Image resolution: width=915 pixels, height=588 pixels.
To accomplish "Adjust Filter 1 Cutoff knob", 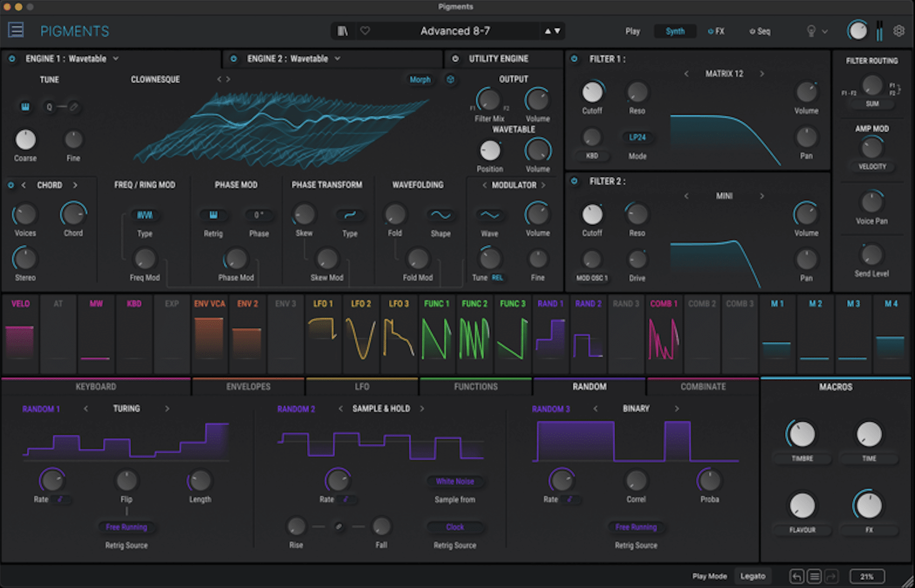I will coord(592,92).
